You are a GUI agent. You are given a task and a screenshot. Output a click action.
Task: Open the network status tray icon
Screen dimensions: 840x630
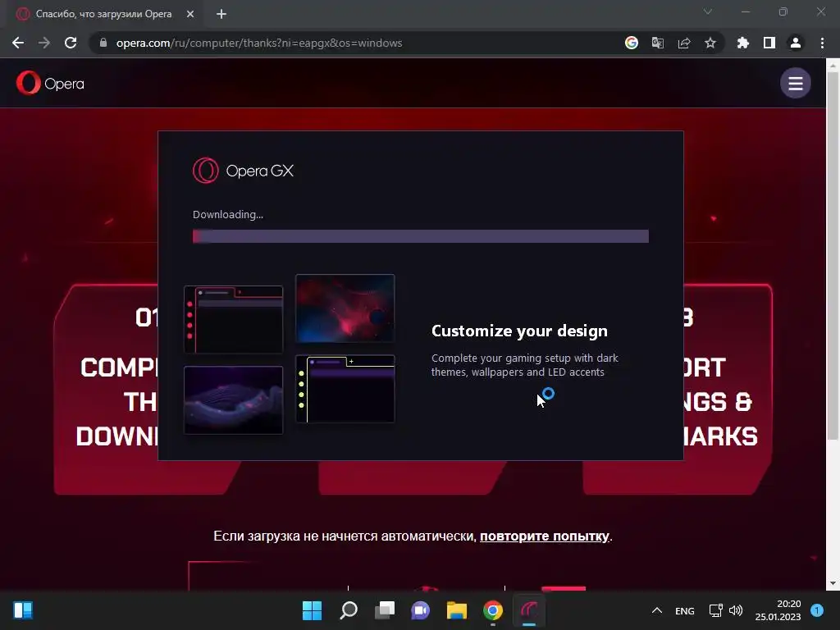pos(715,610)
